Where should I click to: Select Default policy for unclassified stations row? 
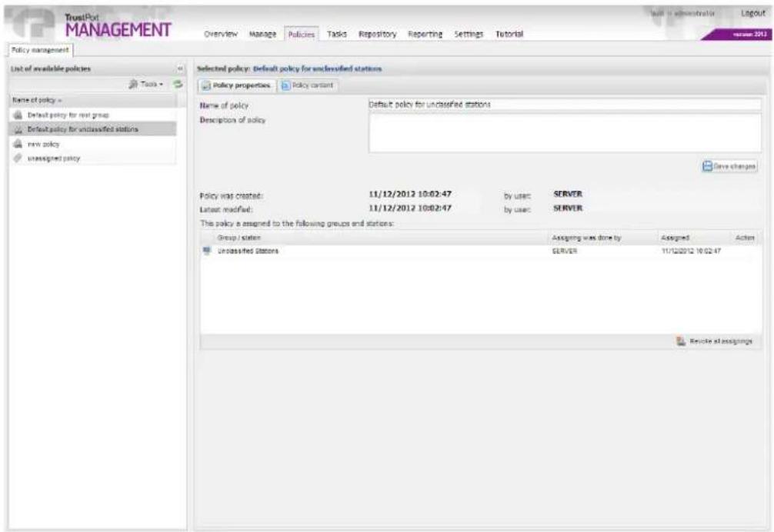pos(93,129)
